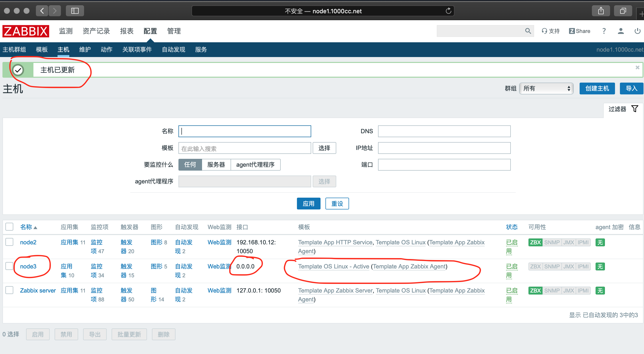
Task: Open the help question mark icon
Action: tap(604, 31)
